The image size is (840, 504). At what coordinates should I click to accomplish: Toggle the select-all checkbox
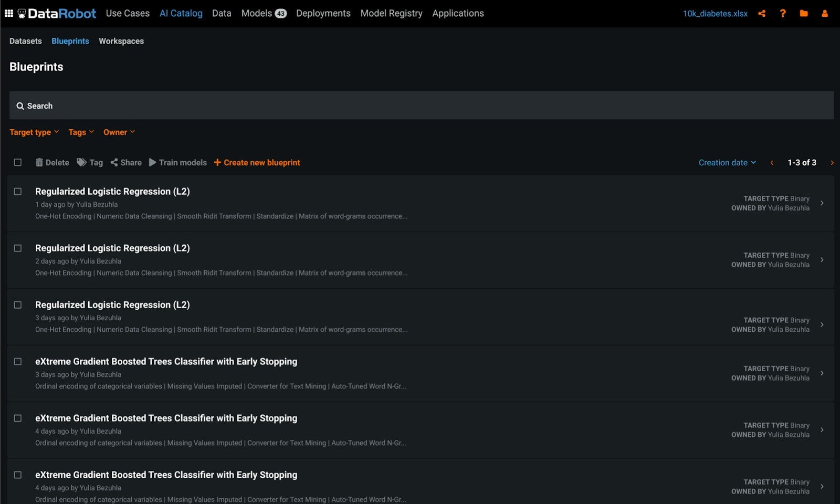click(x=18, y=163)
